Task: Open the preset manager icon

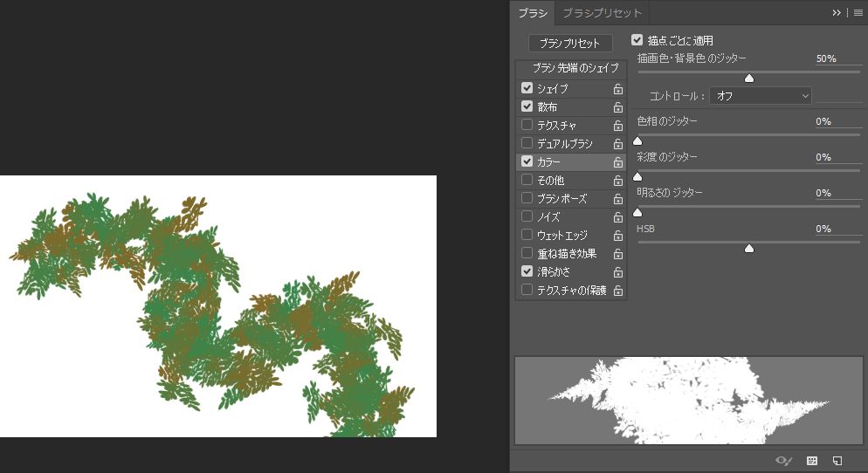Action: 811,460
